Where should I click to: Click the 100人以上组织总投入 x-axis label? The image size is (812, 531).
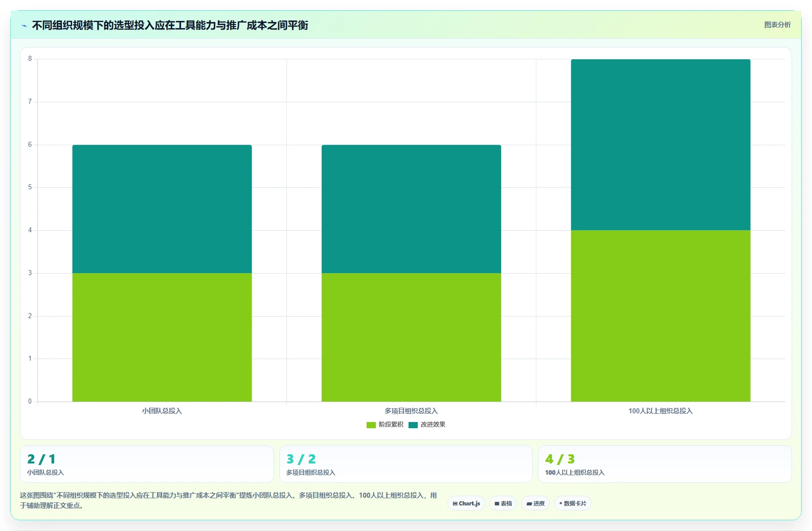(661, 411)
